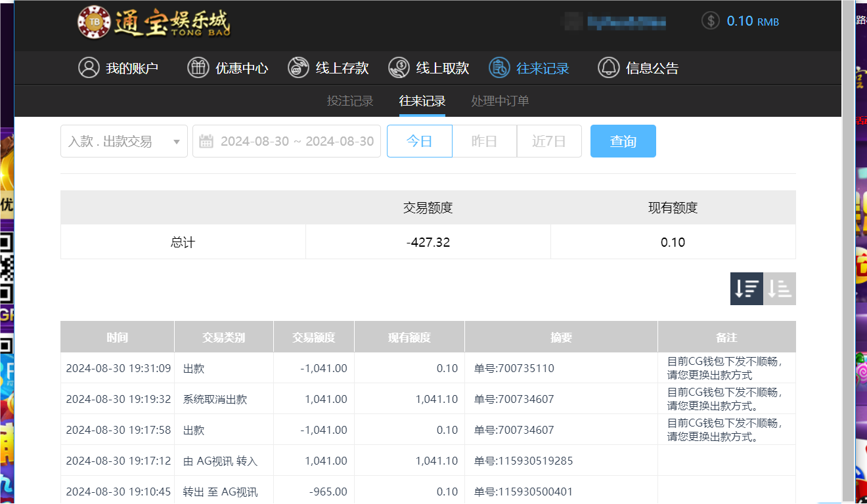Click the 信息公告 announcement bell icon
867x504 pixels.
pyautogui.click(x=608, y=67)
